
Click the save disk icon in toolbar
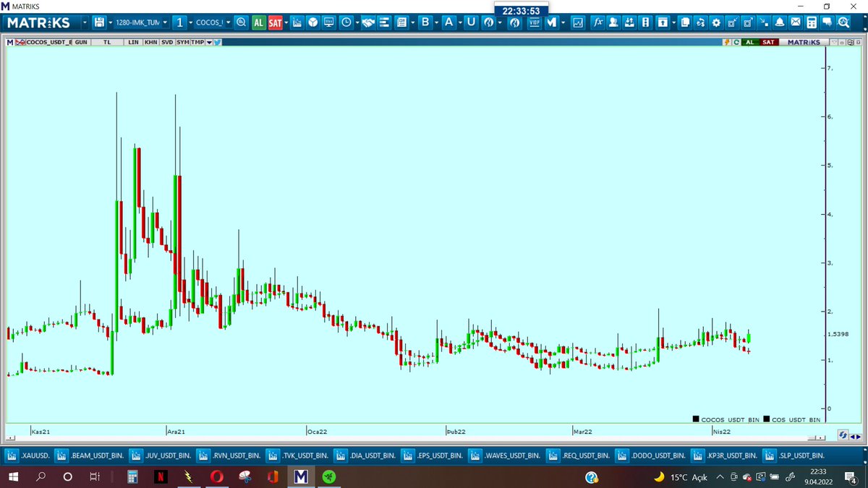point(98,22)
